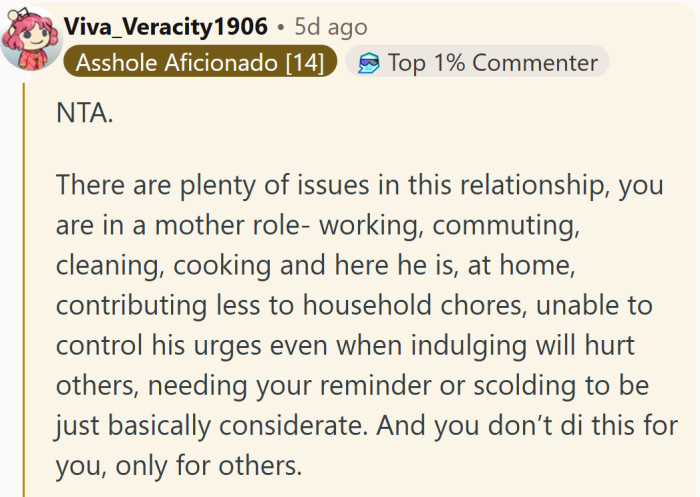Click the Asshole Aficionado [14] flair
700x497 pixels.
(200, 63)
